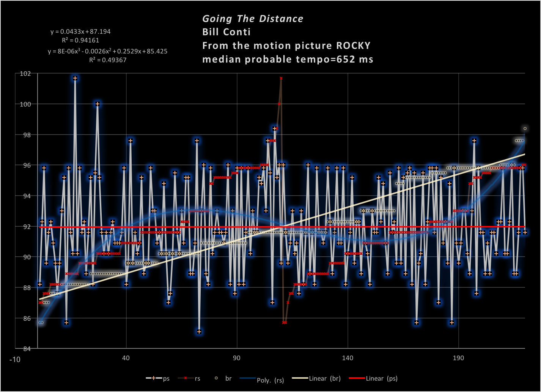
Task: Select the linear equation y = 0.0433x + 87.194
Action: (80, 32)
